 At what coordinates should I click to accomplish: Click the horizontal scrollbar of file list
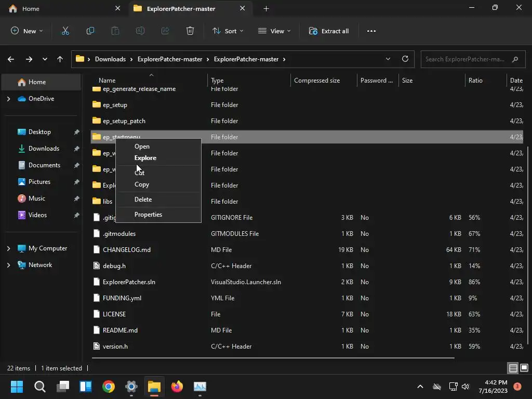[273, 357]
